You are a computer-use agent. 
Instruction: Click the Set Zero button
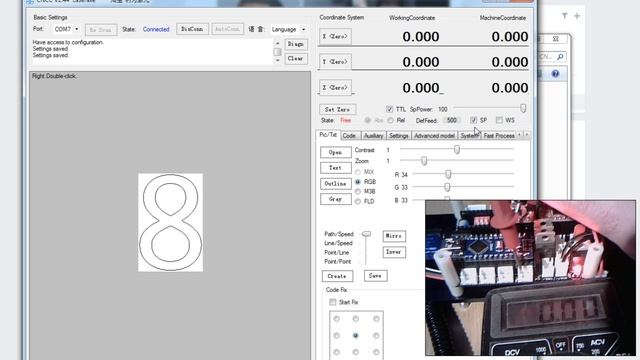(x=337, y=109)
